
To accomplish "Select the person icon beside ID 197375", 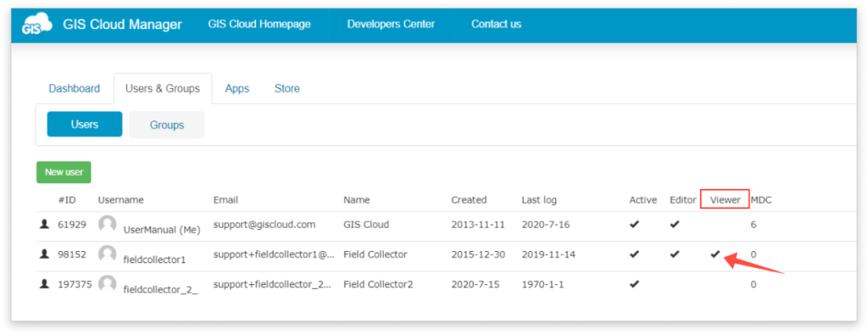I will (x=44, y=284).
